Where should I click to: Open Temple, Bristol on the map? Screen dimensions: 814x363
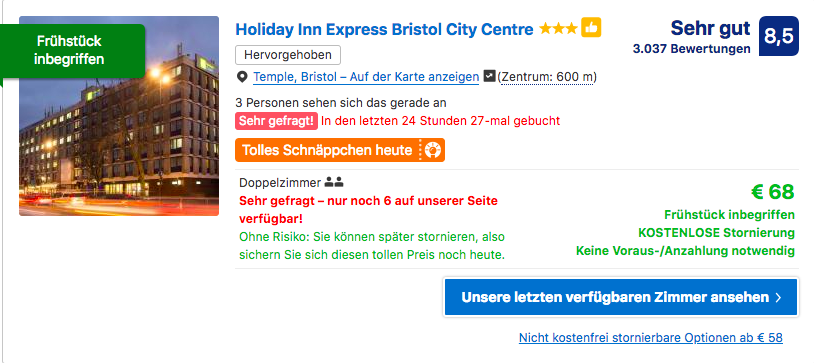point(366,77)
